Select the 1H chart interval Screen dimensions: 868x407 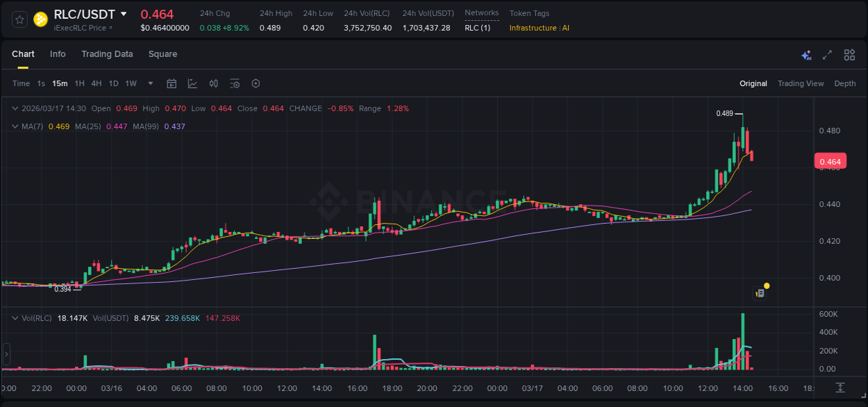[78, 83]
